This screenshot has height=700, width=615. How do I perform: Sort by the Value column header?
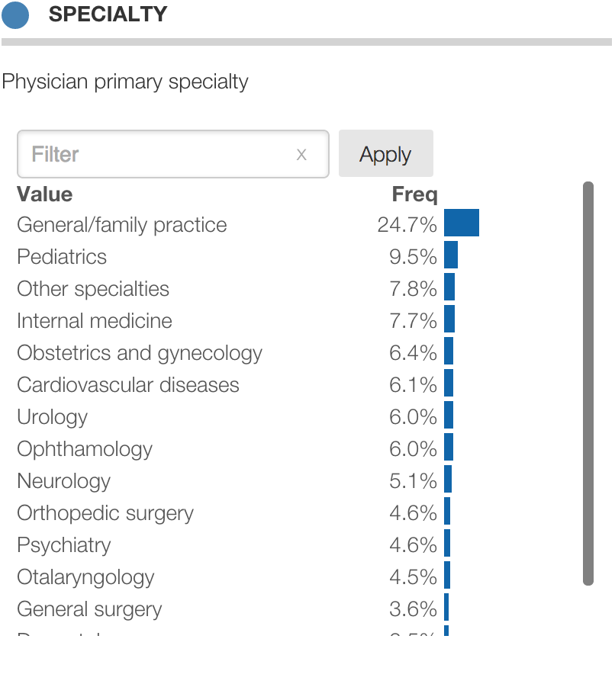click(45, 194)
